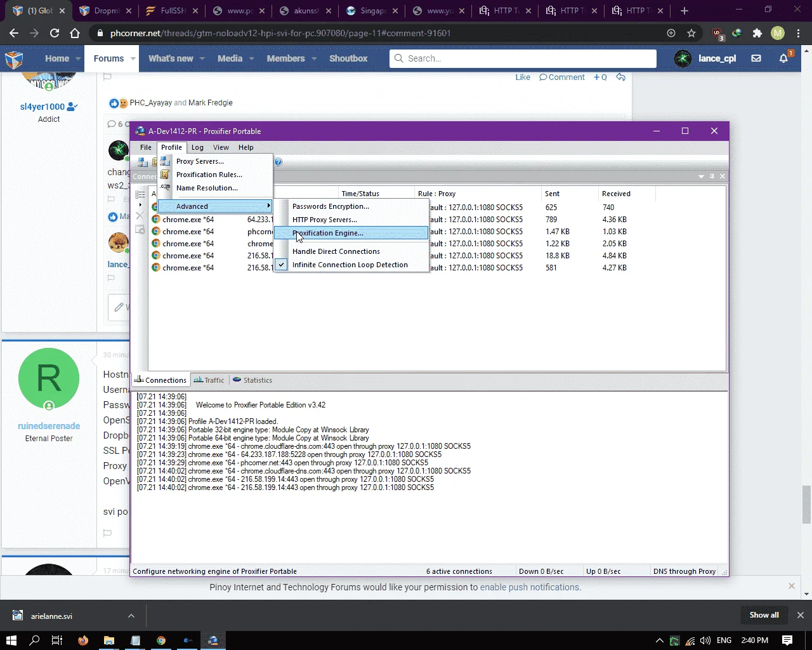This screenshot has width=812, height=650.
Task: Click 'DNS through Proxy' in the status bar
Action: pyautogui.click(x=684, y=571)
